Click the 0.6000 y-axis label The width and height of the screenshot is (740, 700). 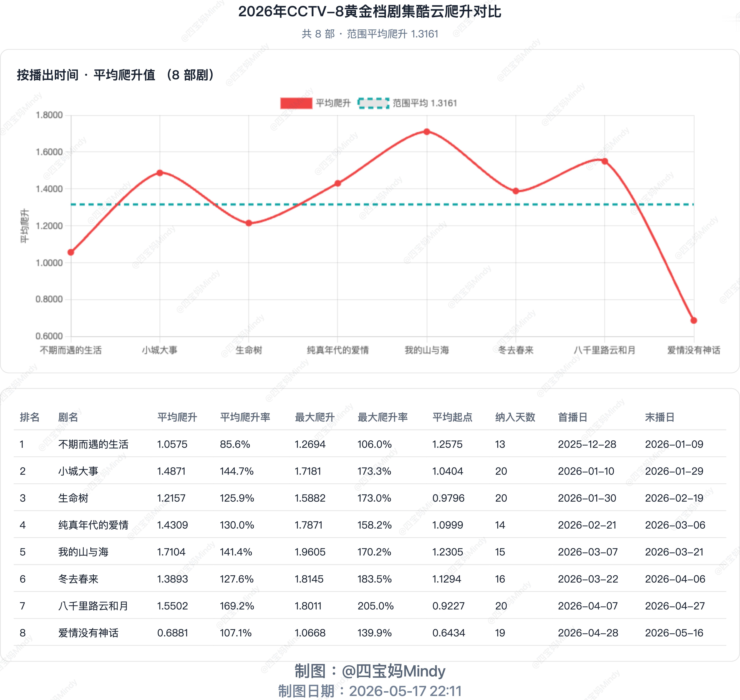click(x=49, y=336)
